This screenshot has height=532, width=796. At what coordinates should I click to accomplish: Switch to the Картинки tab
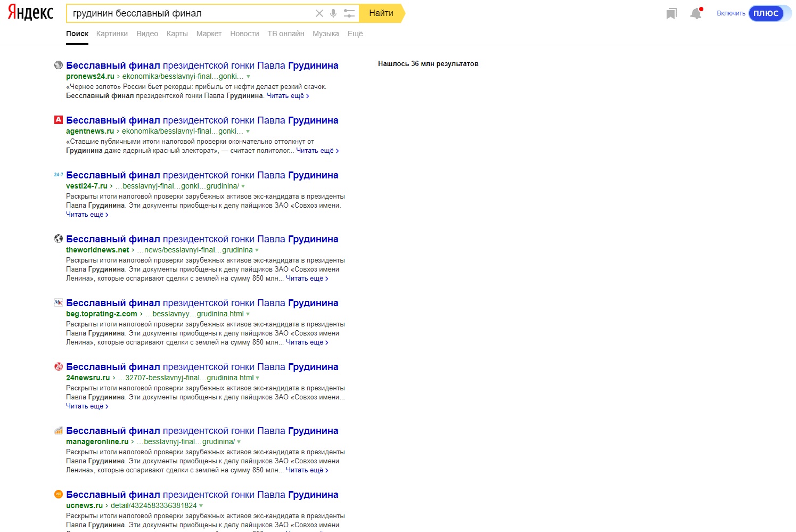point(112,34)
